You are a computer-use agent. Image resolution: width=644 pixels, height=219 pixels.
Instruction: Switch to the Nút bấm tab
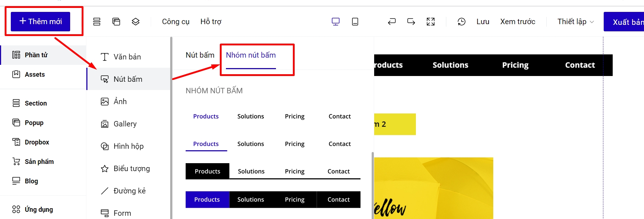coord(200,55)
